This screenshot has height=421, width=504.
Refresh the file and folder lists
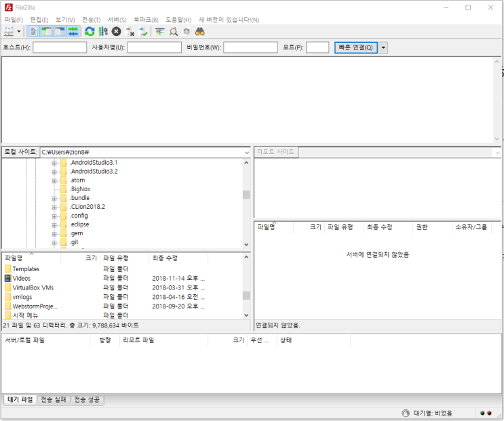click(x=90, y=31)
